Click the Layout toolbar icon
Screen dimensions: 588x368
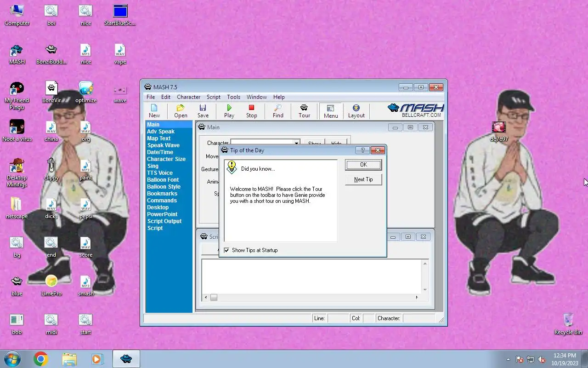point(356,111)
